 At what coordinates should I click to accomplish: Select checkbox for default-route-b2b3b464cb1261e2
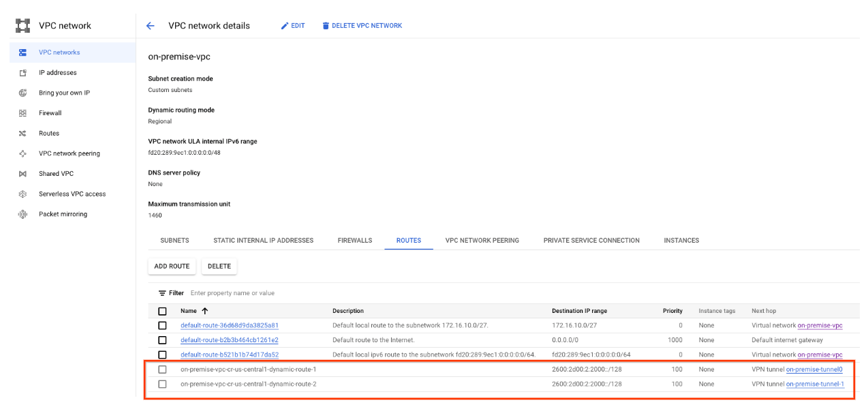click(x=162, y=340)
